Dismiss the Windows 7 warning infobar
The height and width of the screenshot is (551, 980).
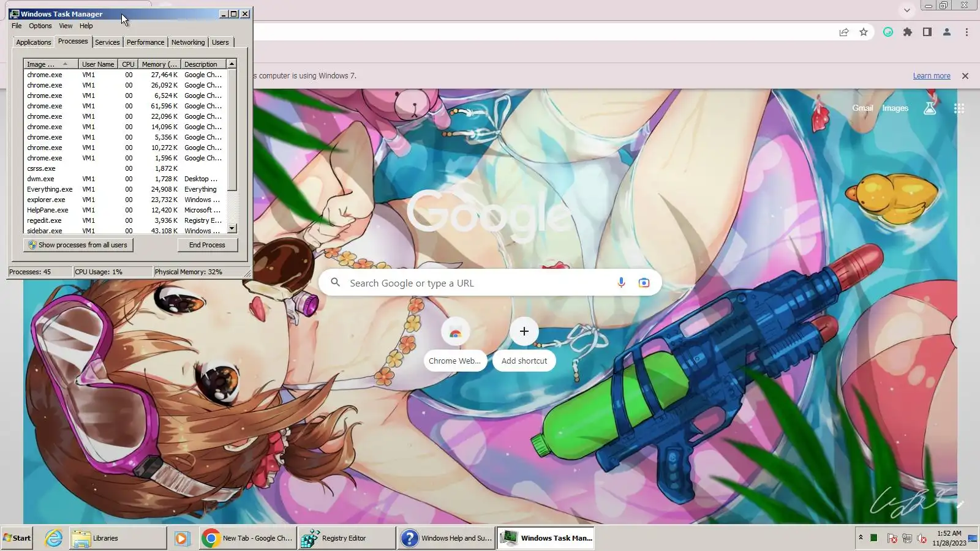[965, 76]
